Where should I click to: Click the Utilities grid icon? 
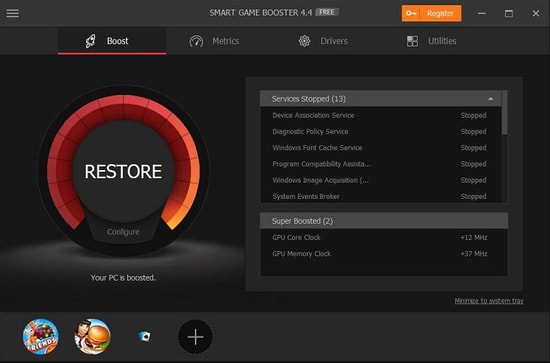(x=412, y=41)
